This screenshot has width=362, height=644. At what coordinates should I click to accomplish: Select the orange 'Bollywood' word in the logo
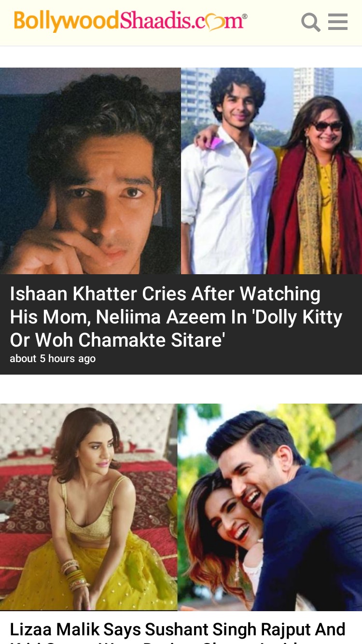(66, 22)
